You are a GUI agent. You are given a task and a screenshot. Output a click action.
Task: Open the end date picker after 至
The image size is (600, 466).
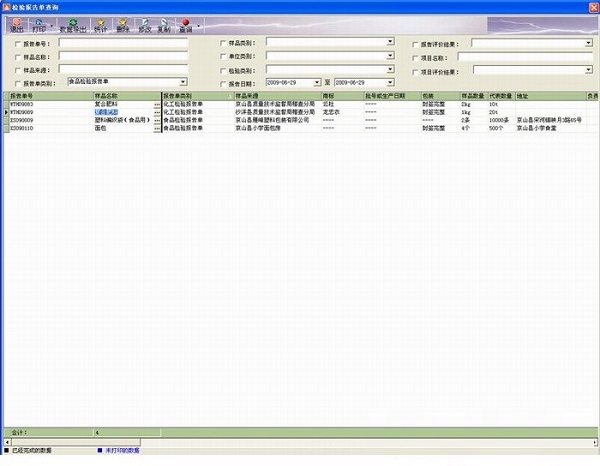[x=390, y=82]
